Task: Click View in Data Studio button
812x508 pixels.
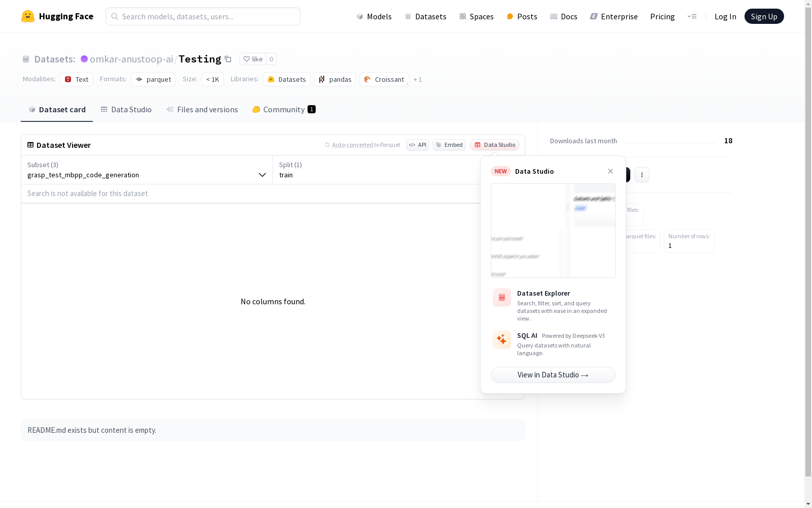Action: pos(553,375)
